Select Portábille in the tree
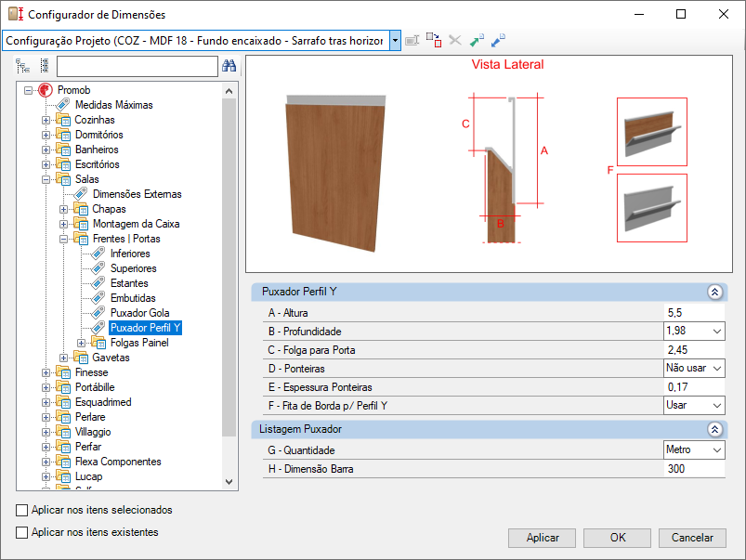The image size is (746, 560). [95, 387]
